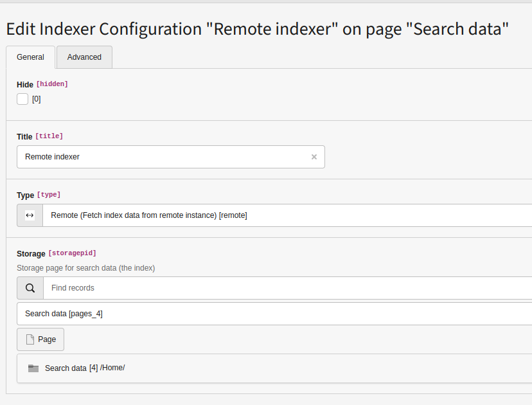Click the folder icon next to Search data [4]
Image resolution: width=532 pixels, height=405 pixels.
pos(33,368)
